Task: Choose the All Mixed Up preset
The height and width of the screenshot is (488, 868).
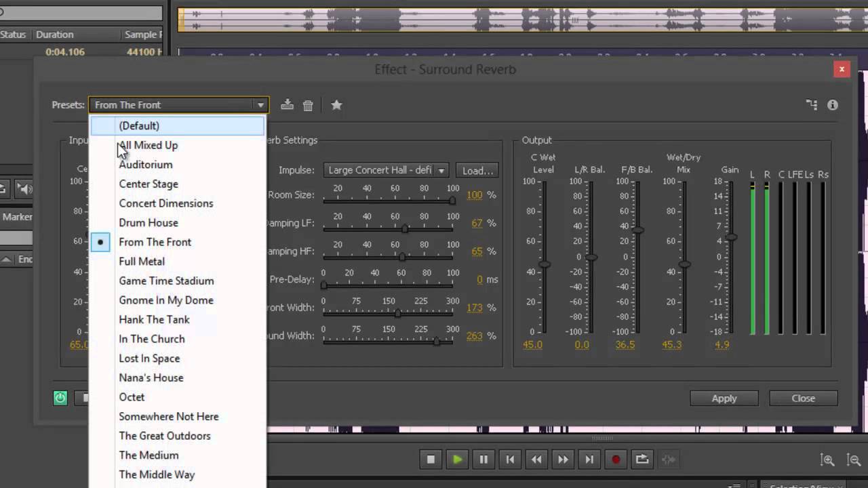Action: point(178,145)
